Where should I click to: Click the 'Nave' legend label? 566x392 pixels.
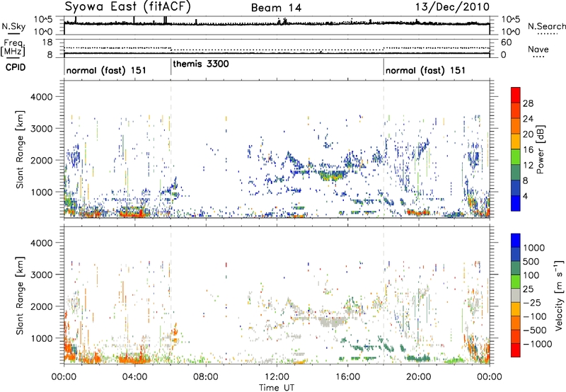point(538,50)
